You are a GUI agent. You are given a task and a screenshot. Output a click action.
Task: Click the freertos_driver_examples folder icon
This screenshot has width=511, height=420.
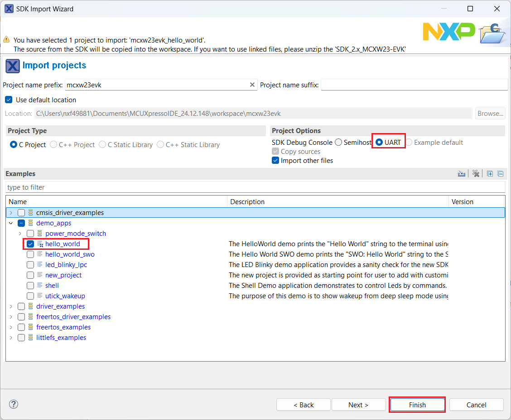(x=31, y=317)
